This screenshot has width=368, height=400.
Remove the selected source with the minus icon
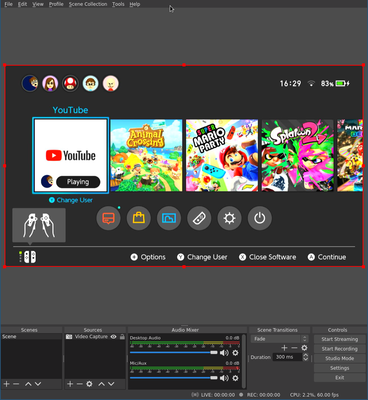tap(79, 384)
